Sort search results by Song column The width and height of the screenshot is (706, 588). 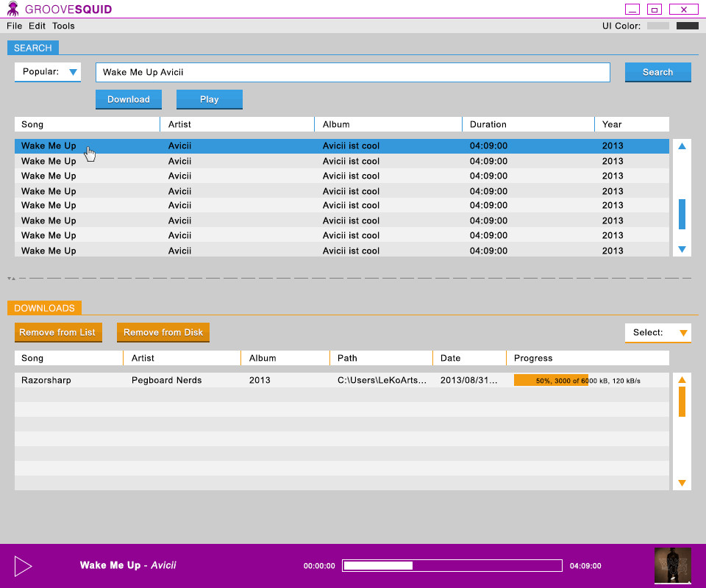87,124
